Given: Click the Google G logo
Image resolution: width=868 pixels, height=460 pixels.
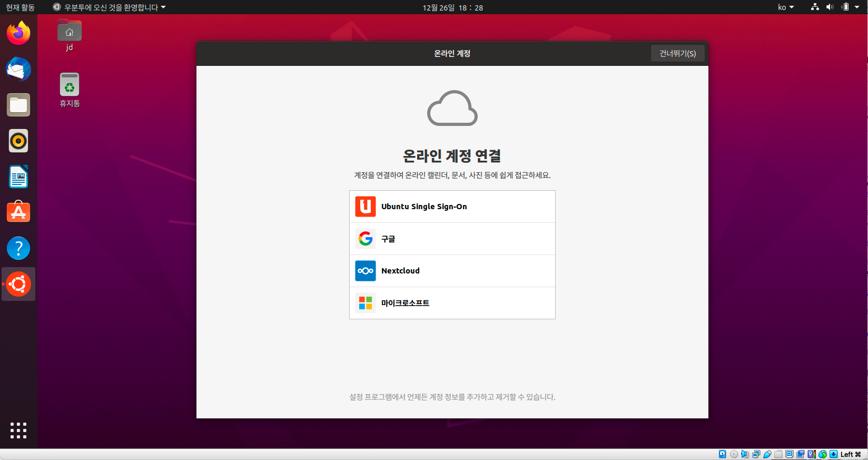Looking at the screenshot, I should [x=365, y=239].
